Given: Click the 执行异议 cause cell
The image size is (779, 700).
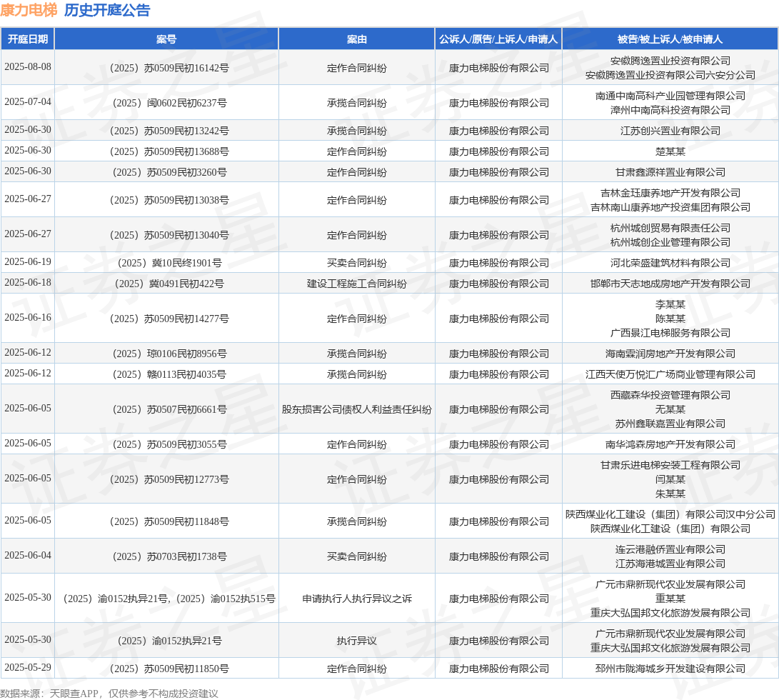Looking at the screenshot, I should (x=357, y=641).
